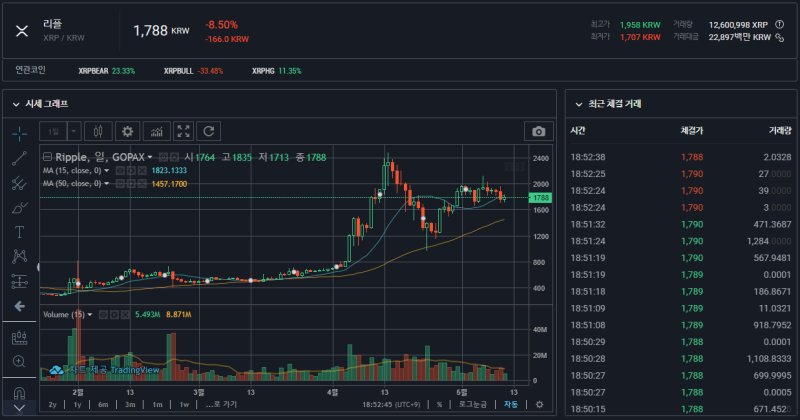Viewport: 800px width, 420px height.
Task: Remove the MA 50 indicator
Action: coord(142,184)
